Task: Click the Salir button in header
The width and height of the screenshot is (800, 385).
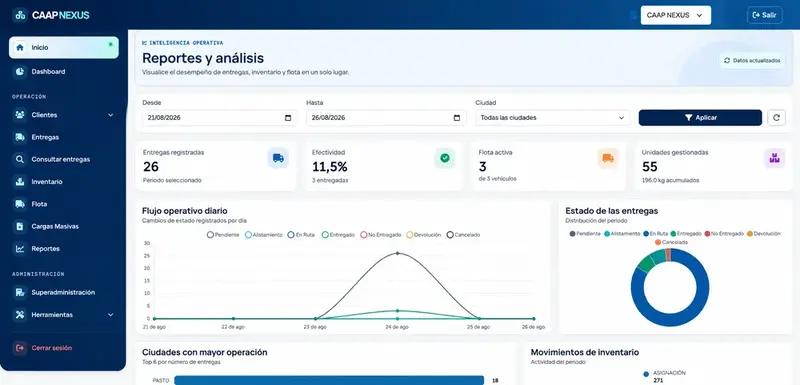Action: 764,15
